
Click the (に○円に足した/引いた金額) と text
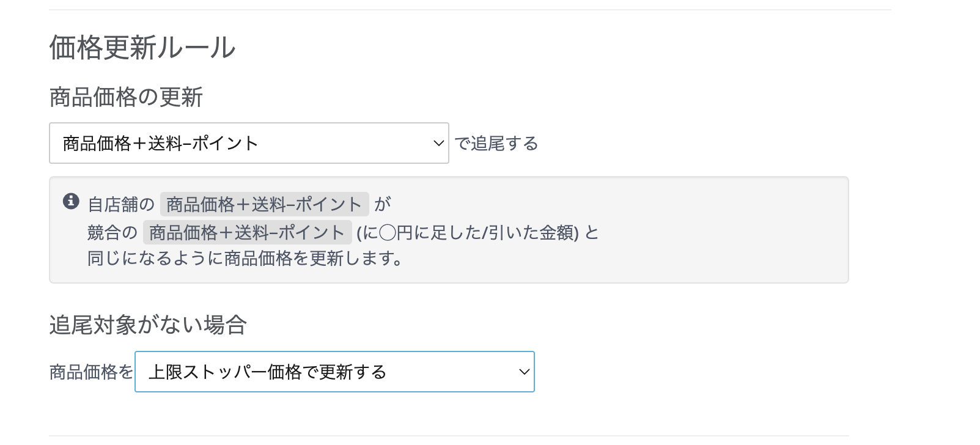[477, 232]
